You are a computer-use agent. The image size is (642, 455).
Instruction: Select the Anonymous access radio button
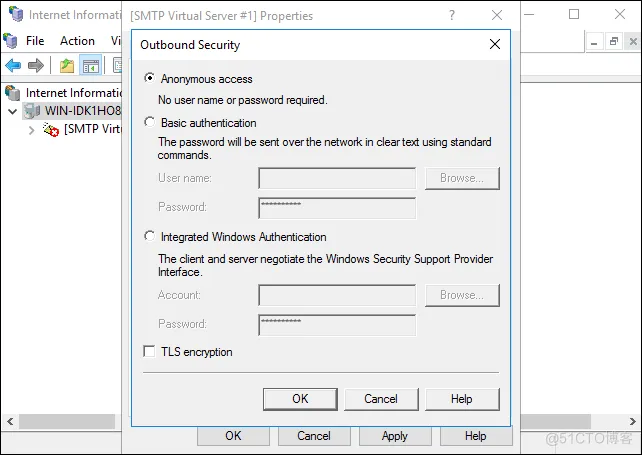click(150, 78)
